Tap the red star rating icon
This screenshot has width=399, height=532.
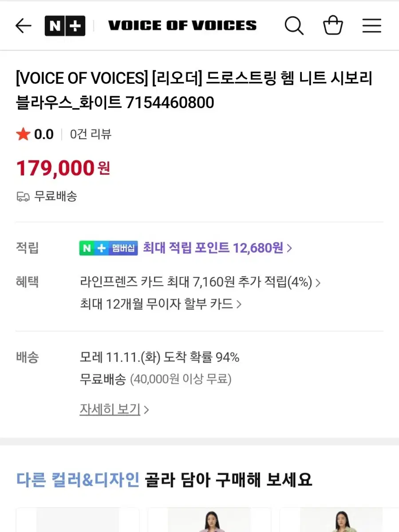click(x=23, y=134)
